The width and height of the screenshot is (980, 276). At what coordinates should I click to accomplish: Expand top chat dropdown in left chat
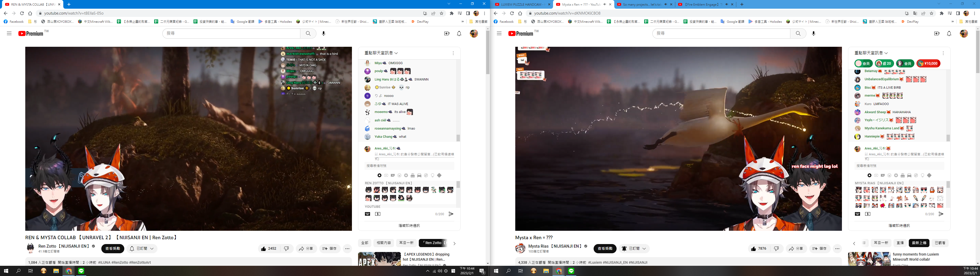[381, 53]
